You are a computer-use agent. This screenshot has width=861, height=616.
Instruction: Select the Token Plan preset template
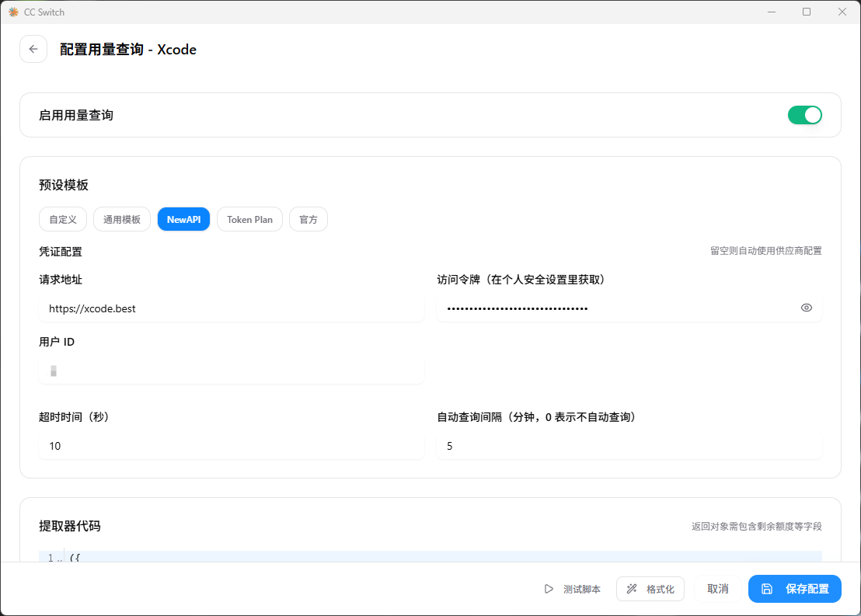[x=250, y=220]
